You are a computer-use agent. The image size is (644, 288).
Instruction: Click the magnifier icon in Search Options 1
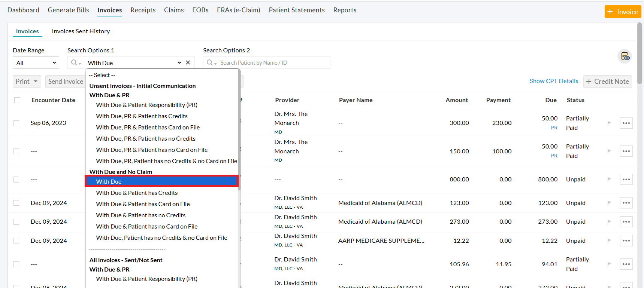[x=75, y=62]
